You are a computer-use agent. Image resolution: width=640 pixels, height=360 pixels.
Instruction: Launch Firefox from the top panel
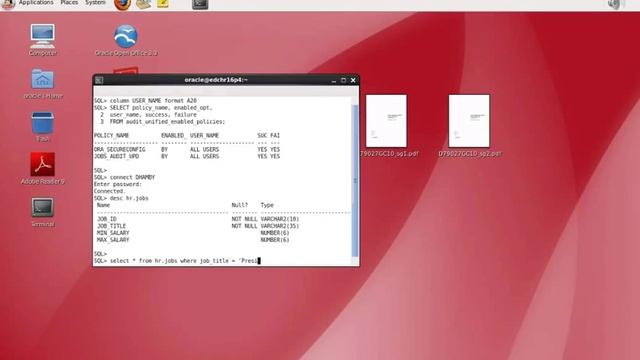(122, 4)
